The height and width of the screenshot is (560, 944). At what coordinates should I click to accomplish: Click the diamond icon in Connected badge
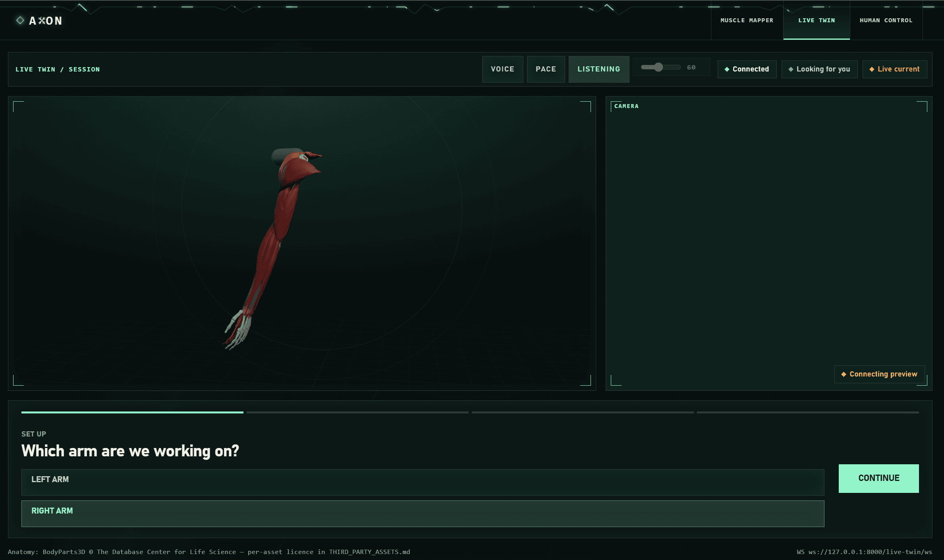tap(727, 69)
